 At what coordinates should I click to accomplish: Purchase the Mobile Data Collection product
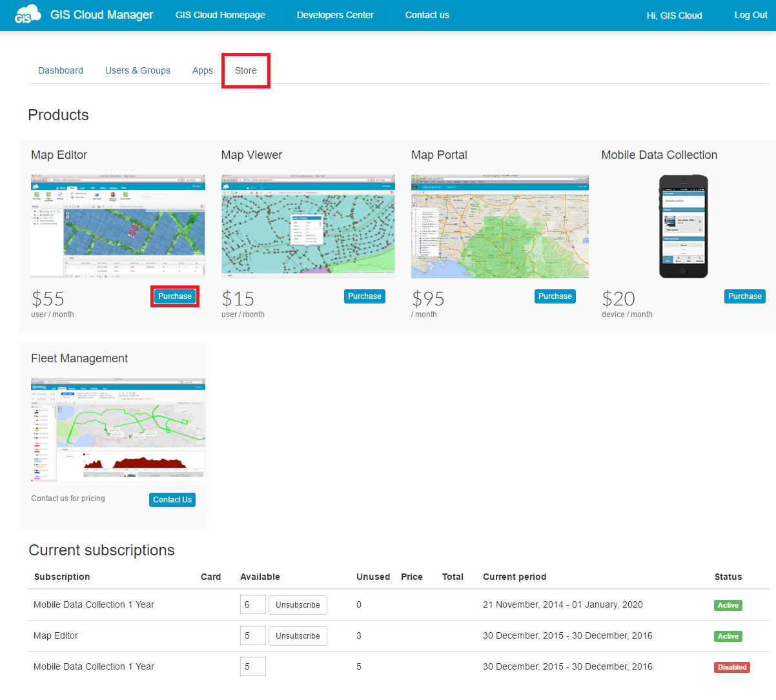[x=745, y=296]
